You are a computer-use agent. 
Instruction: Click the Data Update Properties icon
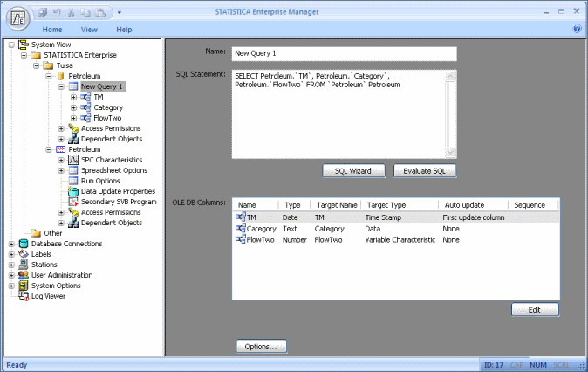tap(73, 191)
